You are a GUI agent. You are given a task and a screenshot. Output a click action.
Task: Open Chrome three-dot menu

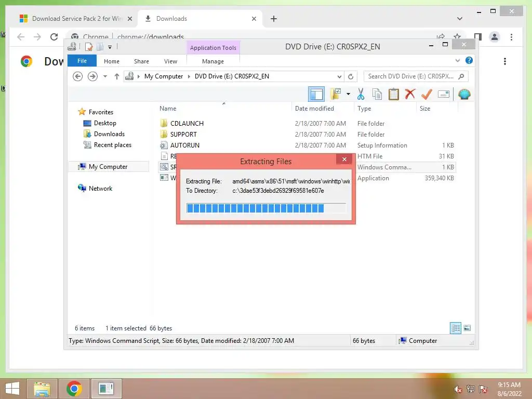point(511,37)
